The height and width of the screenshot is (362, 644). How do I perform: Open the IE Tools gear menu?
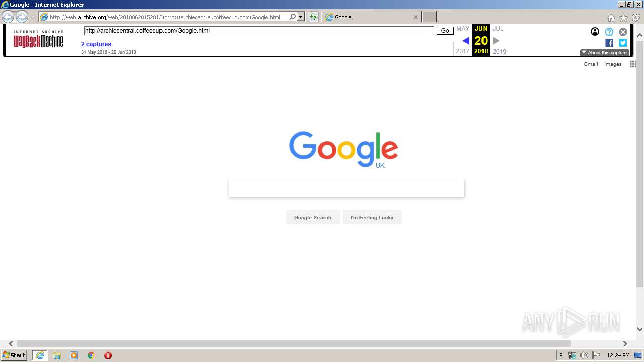[x=636, y=18]
